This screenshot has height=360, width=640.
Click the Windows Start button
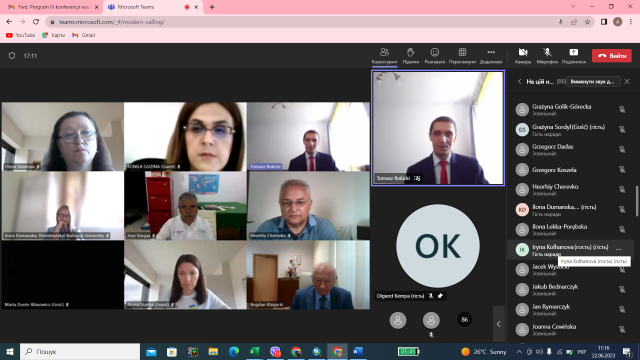click(x=10, y=351)
